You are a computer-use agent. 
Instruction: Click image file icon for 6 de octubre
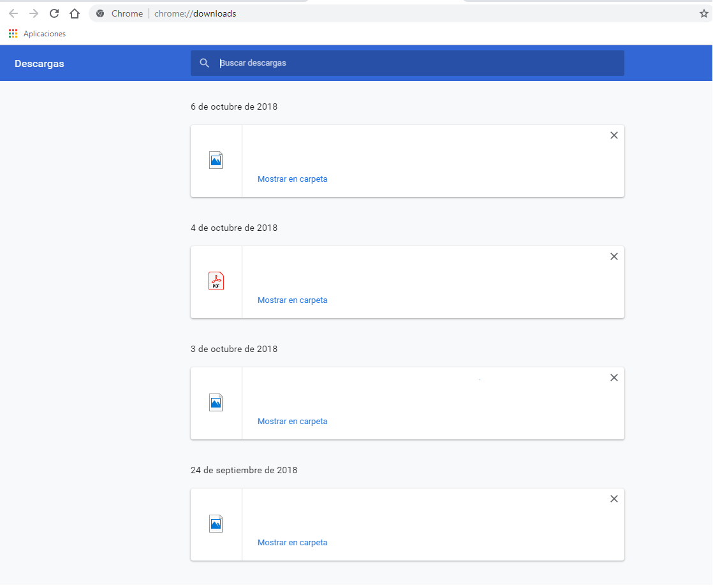click(x=216, y=160)
